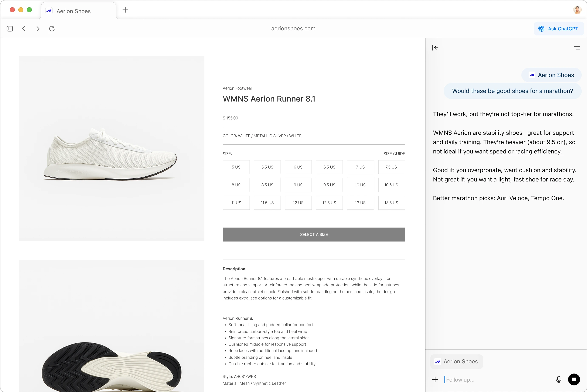This screenshot has height=392, width=587.
Task: Collapse the ChatGPT side panel
Action: tap(435, 48)
